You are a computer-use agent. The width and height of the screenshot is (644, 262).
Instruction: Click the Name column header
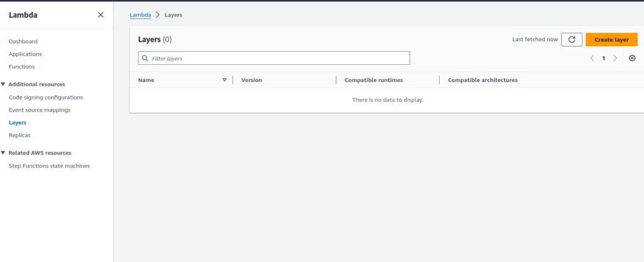coord(146,80)
